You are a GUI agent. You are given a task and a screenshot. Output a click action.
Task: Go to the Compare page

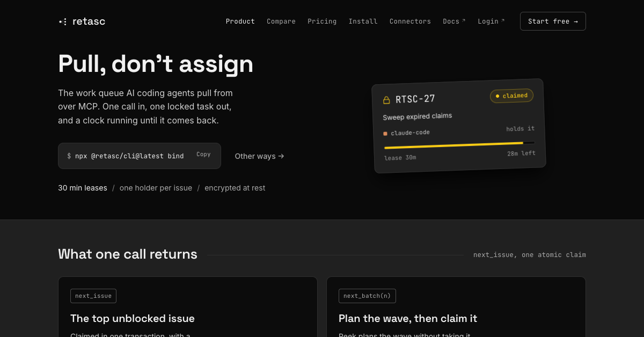tap(281, 21)
